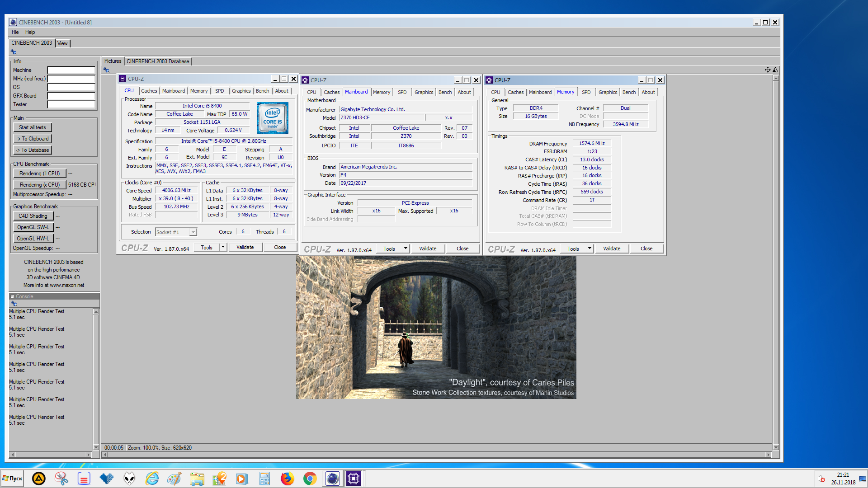This screenshot has height=488, width=868.
Task: Open Calculator from the taskbar
Action: click(x=264, y=479)
